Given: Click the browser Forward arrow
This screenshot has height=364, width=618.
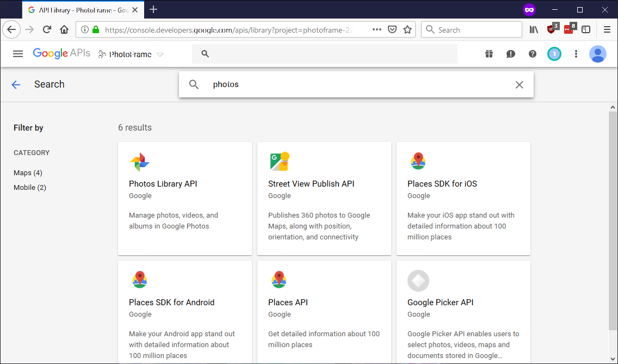Looking at the screenshot, I should tap(29, 29).
